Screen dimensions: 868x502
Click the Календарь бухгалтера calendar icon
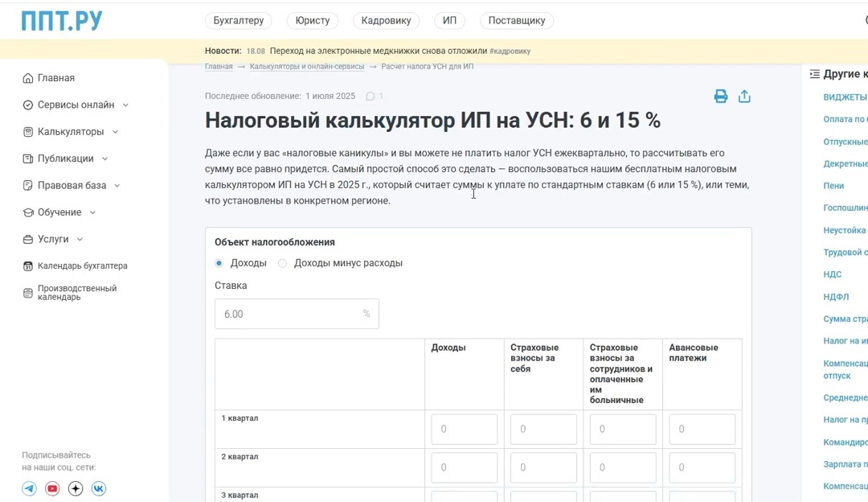(x=27, y=266)
